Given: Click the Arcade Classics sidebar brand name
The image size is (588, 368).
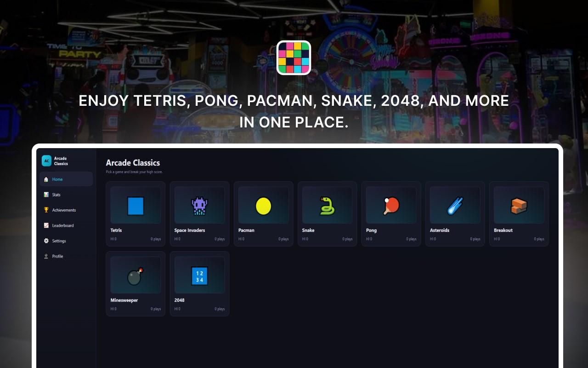Looking at the screenshot, I should point(61,161).
